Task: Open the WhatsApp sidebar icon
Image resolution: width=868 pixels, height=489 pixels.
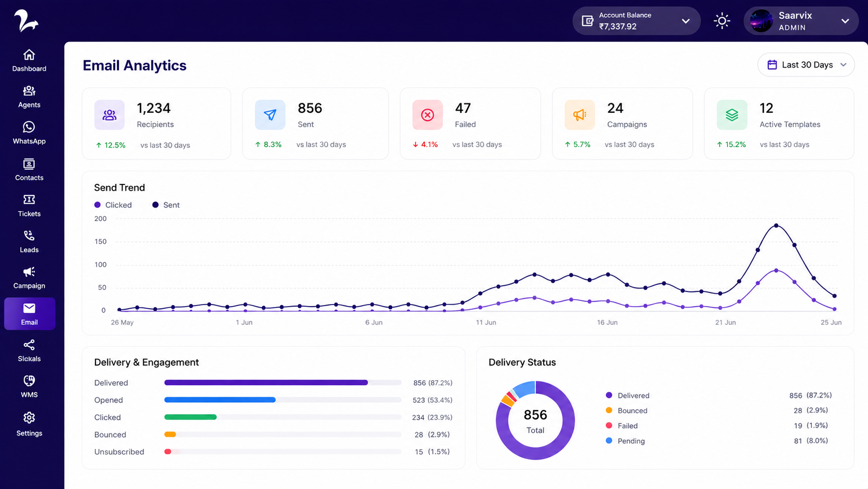Action: coord(29,127)
